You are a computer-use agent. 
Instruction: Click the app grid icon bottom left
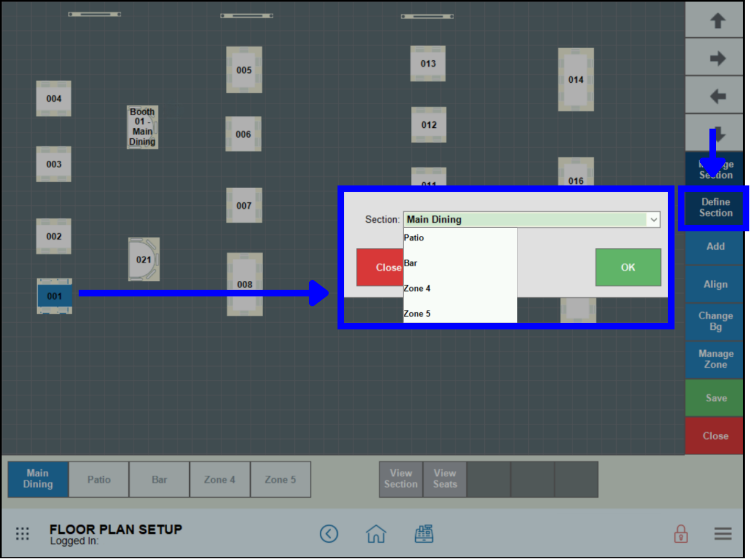[x=22, y=533]
